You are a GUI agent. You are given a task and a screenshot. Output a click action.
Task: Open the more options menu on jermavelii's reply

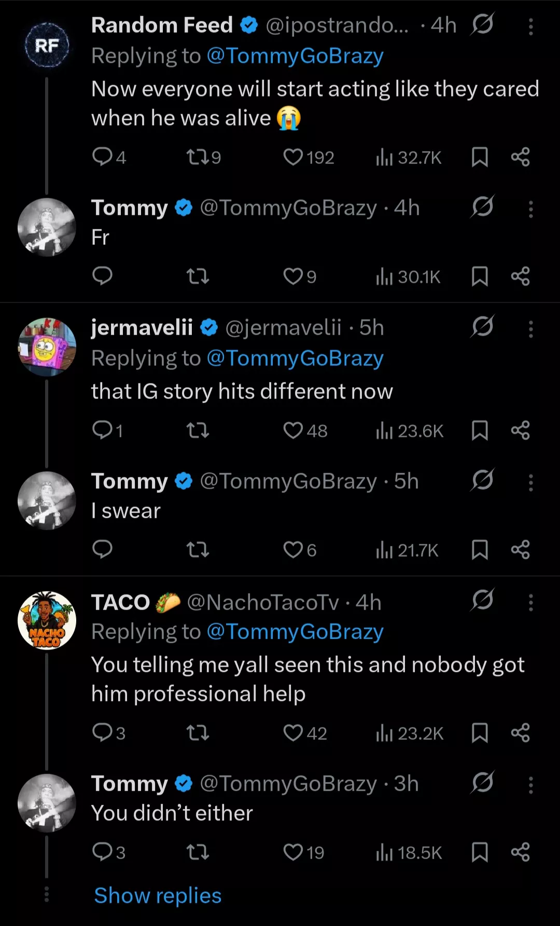[x=530, y=328]
